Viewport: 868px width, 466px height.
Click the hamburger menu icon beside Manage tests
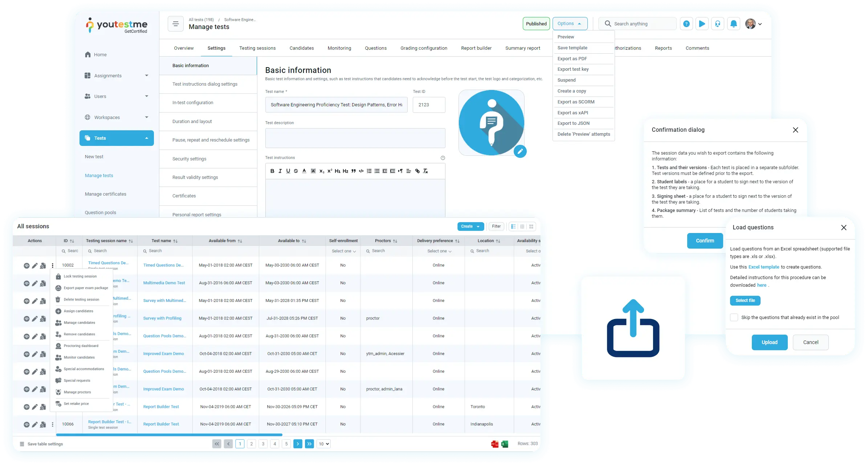point(176,24)
